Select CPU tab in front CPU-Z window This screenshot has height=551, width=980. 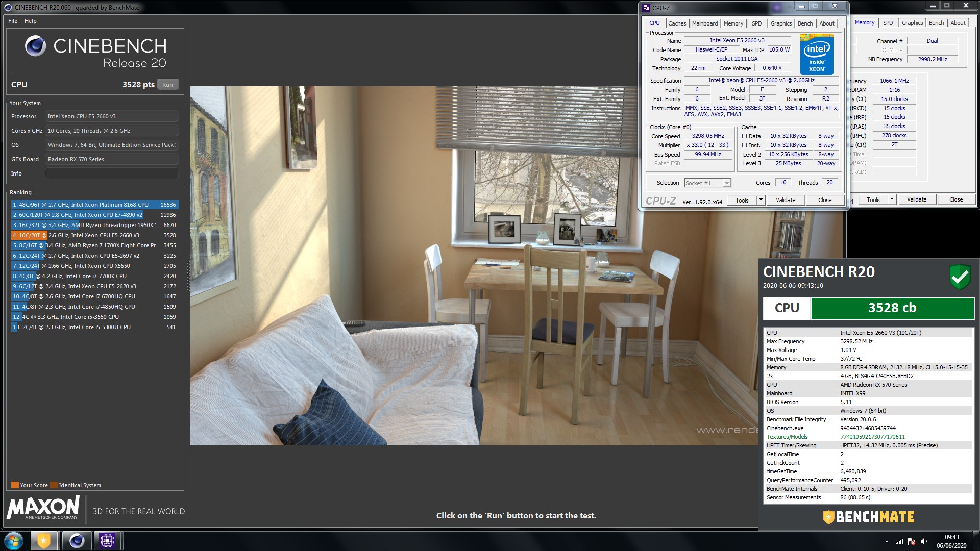pyautogui.click(x=654, y=23)
